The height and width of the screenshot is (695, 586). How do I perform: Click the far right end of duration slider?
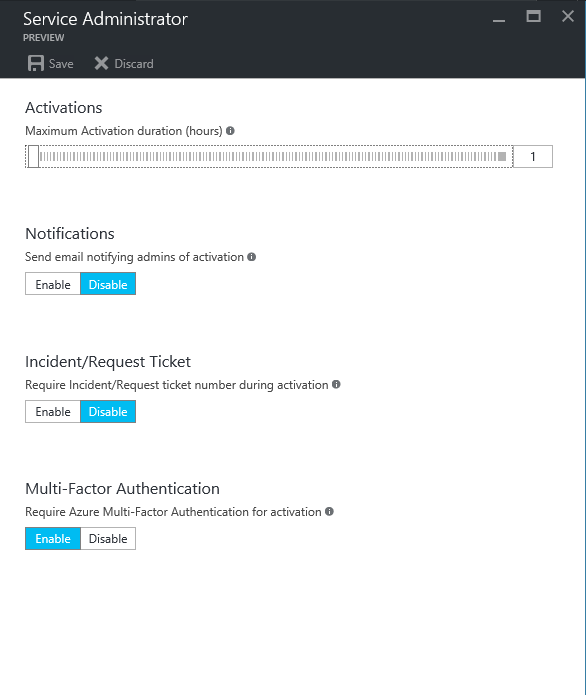coord(502,156)
